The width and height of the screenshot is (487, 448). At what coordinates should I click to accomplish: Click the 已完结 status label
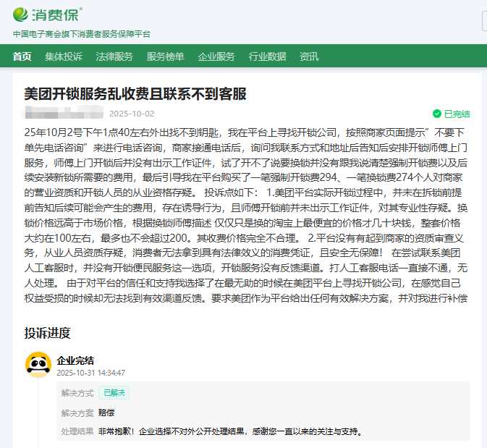(457, 114)
